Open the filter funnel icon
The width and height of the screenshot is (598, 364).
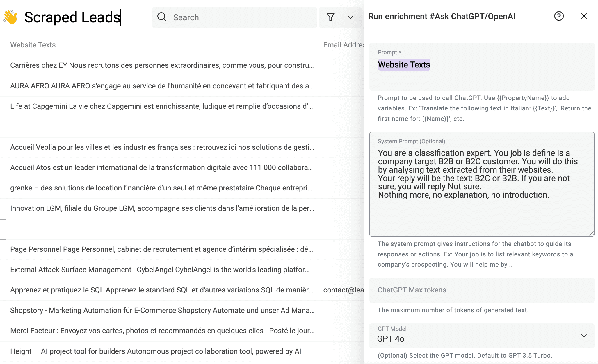point(331,17)
